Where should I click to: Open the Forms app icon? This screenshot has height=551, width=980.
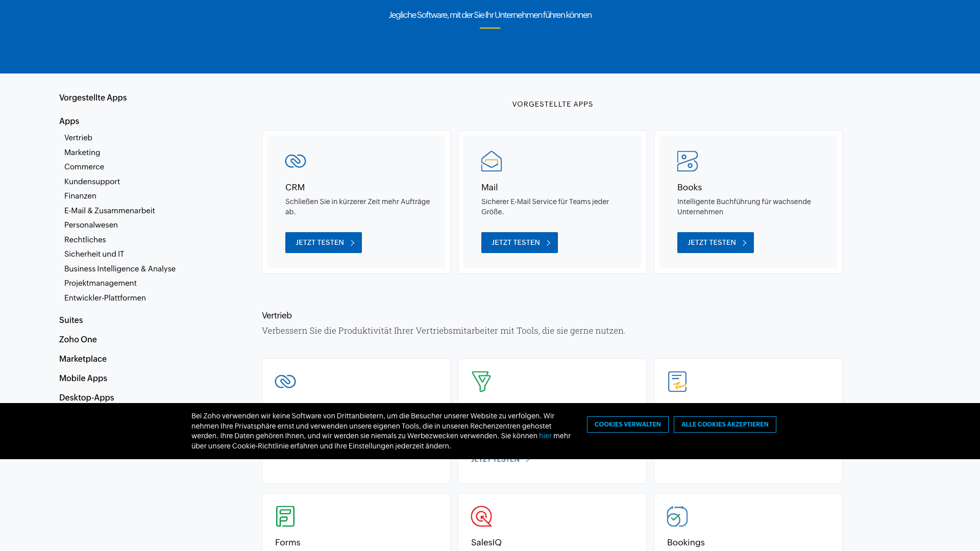click(285, 516)
